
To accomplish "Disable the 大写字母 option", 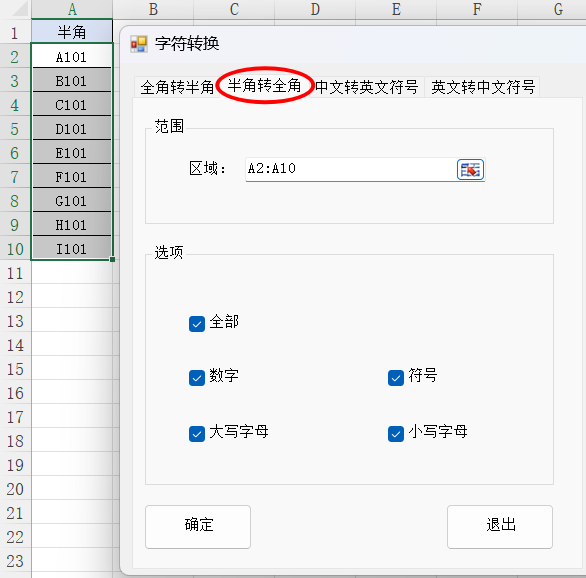I will tap(197, 434).
